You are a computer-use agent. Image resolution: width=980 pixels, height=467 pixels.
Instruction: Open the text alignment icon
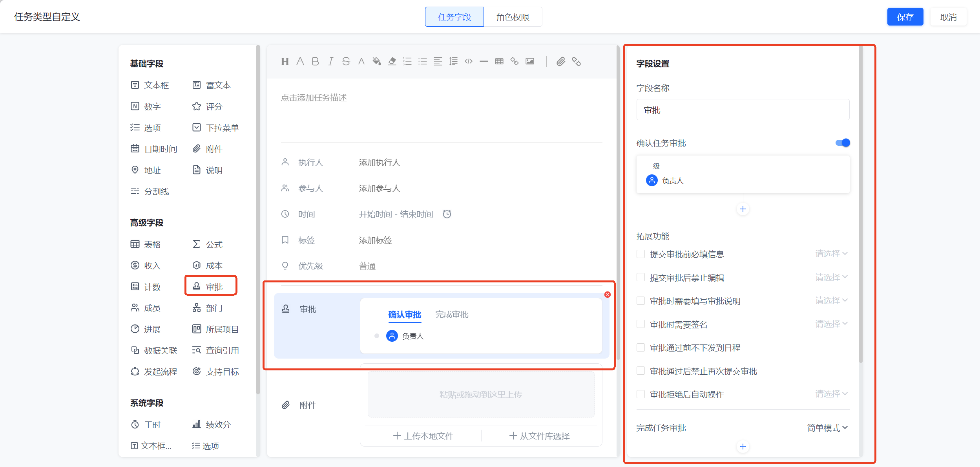coord(438,61)
